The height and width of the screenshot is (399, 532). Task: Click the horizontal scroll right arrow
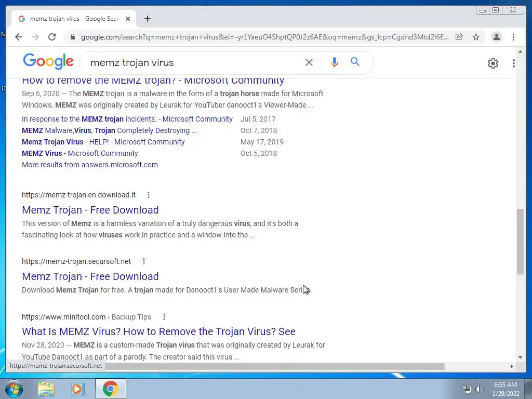511,366
